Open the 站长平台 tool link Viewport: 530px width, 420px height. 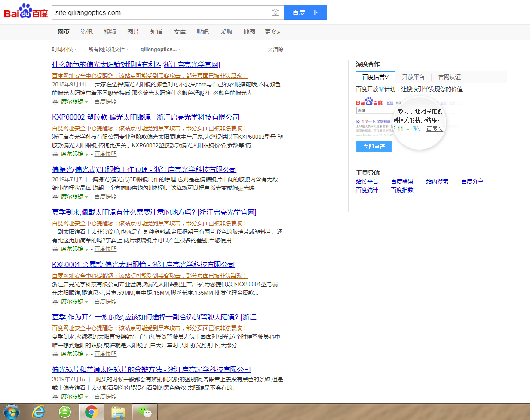pyautogui.click(x=367, y=182)
